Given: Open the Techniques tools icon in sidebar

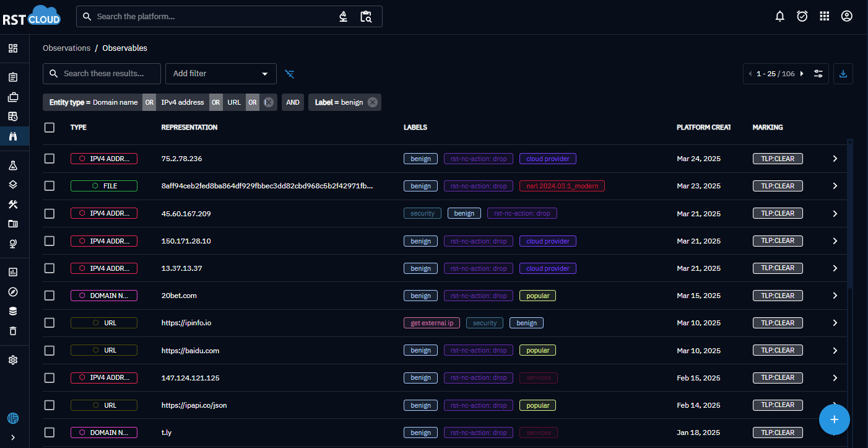Looking at the screenshot, I should coord(13,204).
